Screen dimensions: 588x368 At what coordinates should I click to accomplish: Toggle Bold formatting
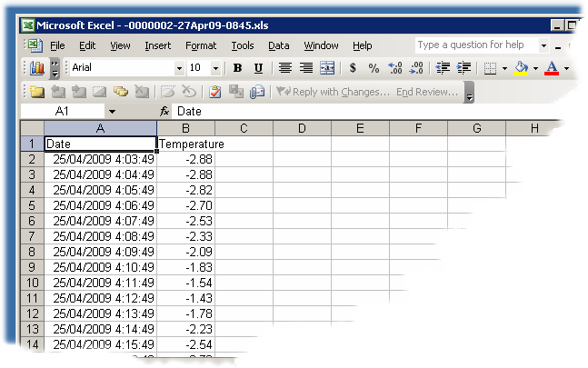(237, 68)
